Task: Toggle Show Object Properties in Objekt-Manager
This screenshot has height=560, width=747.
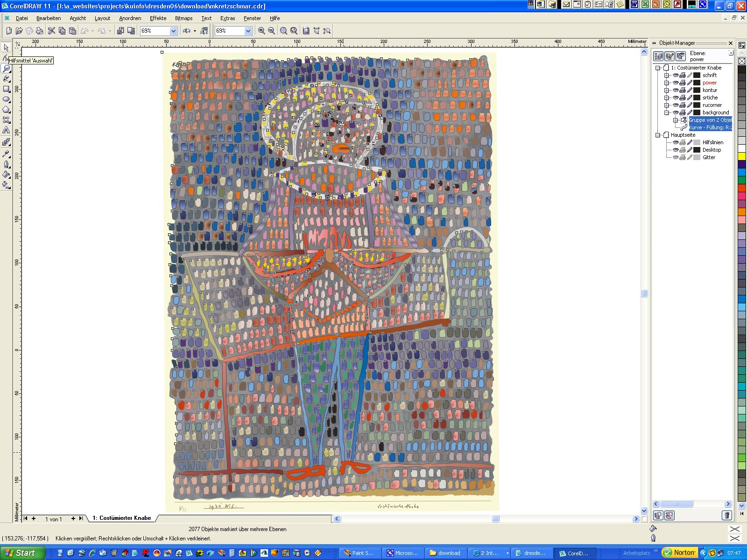Action: [x=658, y=56]
